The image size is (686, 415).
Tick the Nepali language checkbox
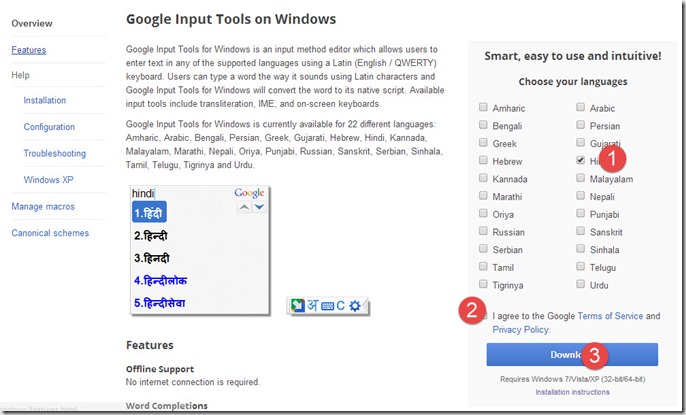pos(580,195)
